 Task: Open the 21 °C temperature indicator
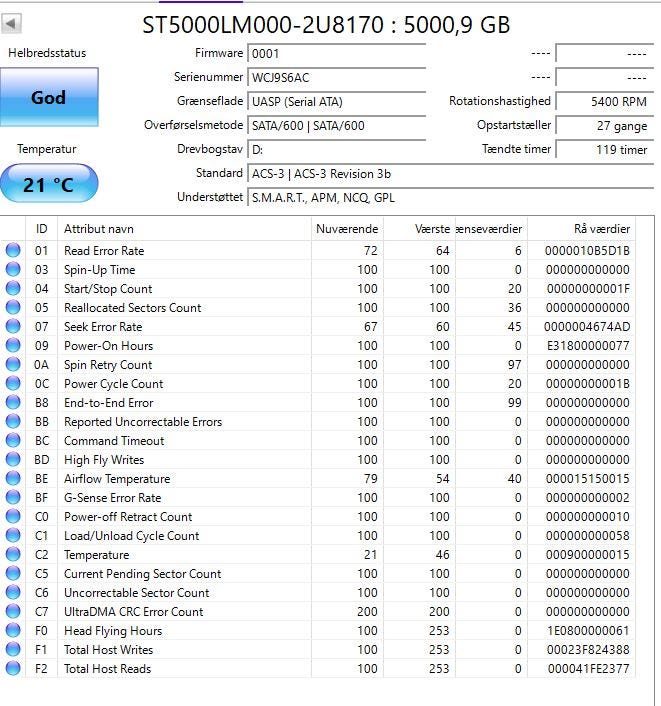(49, 184)
